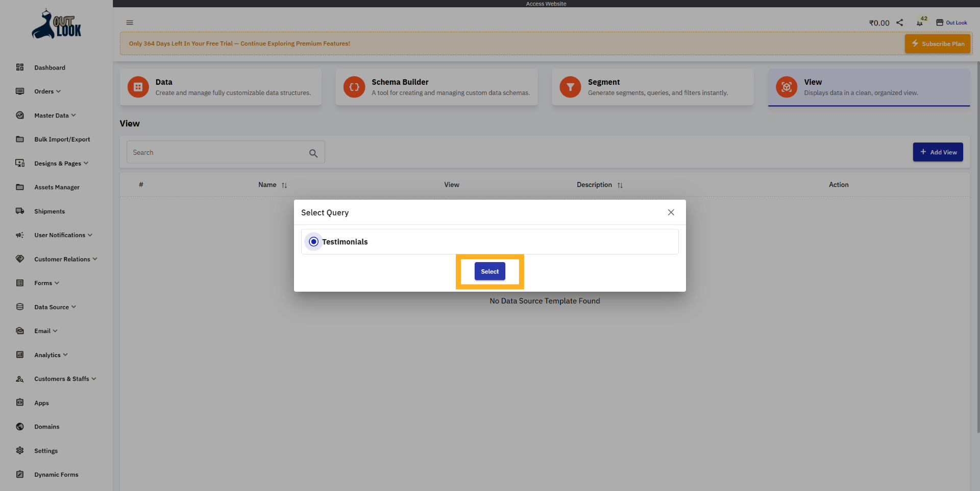
Task: Click the Subscribe Plan button
Action: 938,43
